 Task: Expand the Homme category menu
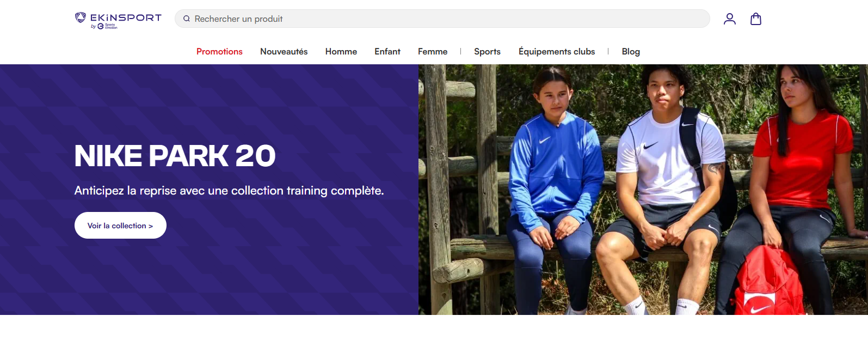coord(341,51)
